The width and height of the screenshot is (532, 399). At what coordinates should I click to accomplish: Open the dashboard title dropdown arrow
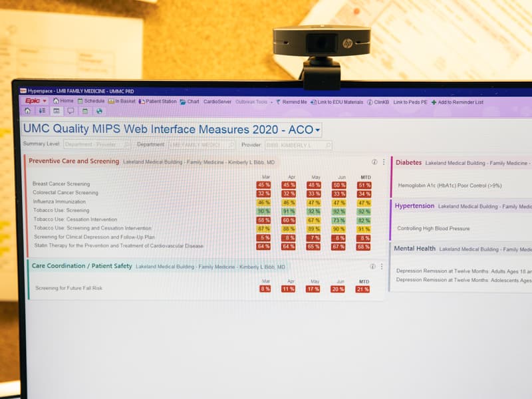[318, 130]
